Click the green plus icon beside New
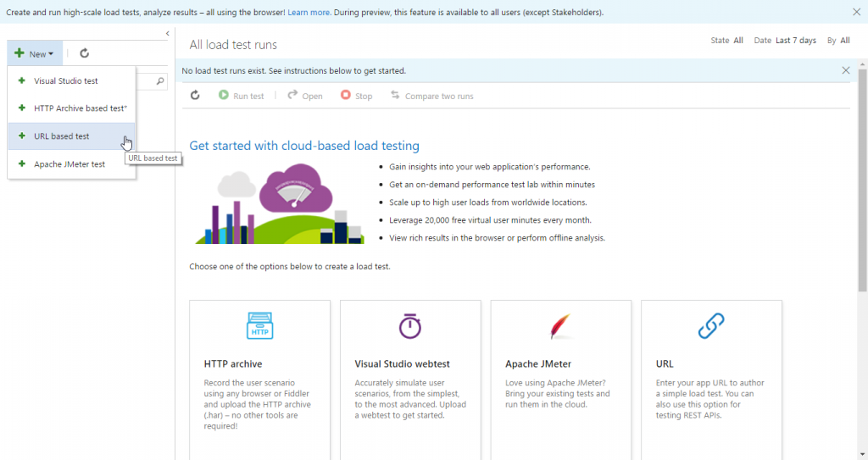This screenshot has width=868, height=460. pyautogui.click(x=19, y=53)
